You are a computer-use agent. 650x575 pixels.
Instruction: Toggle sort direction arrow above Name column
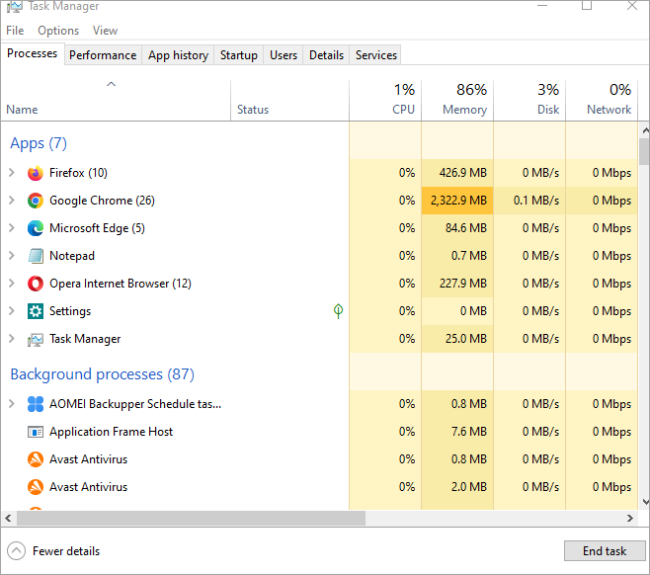tap(111, 84)
